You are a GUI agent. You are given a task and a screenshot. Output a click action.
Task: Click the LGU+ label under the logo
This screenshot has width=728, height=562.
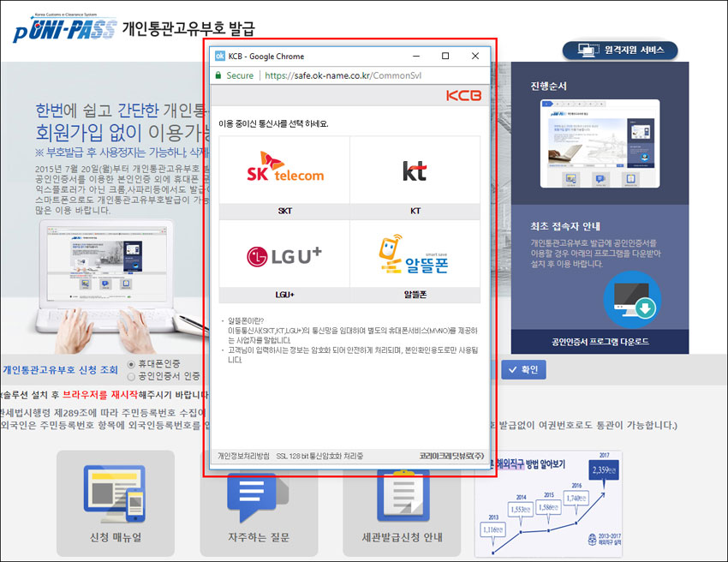284,295
